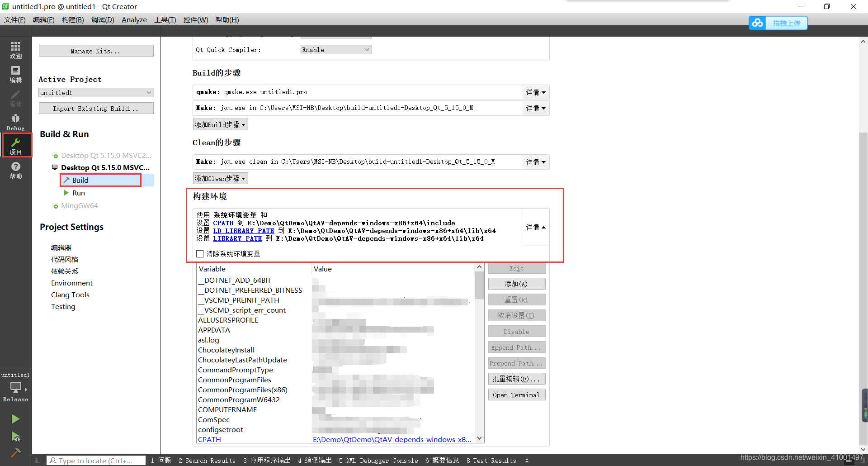
Task: Open 4 编译输出 pane
Action: (x=315, y=461)
